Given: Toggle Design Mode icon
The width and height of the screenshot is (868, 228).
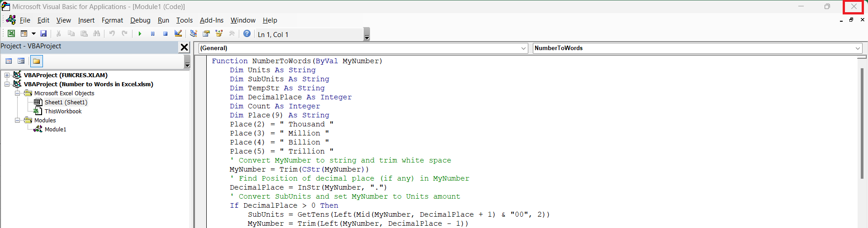Looking at the screenshot, I should tap(178, 34).
